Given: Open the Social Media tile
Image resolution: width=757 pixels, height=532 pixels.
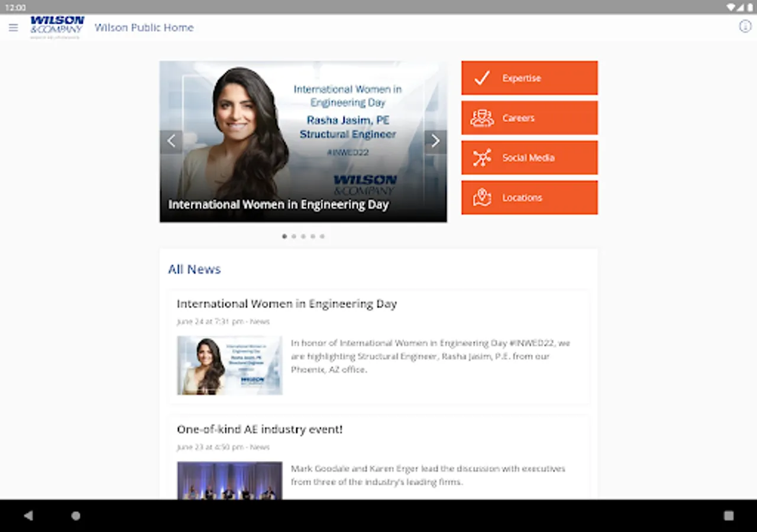Looking at the screenshot, I should (529, 158).
